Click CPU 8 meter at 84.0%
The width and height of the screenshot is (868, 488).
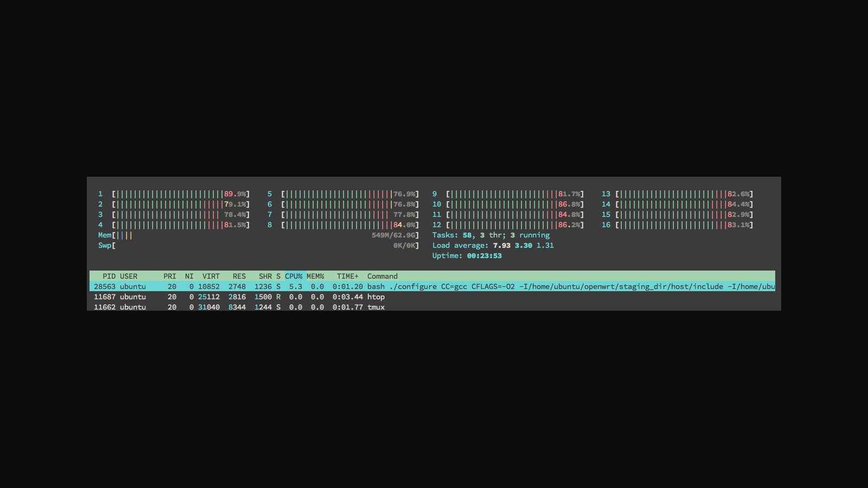tap(343, 224)
